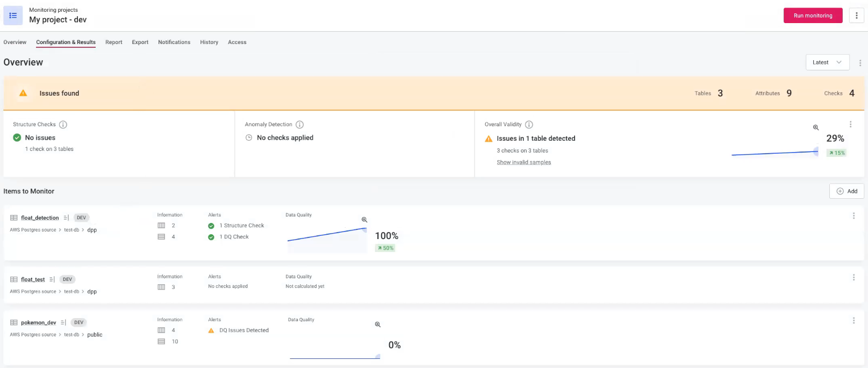This screenshot has width=868, height=368.
Task: Zoom into float_detection Data Quality chart
Action: click(364, 220)
